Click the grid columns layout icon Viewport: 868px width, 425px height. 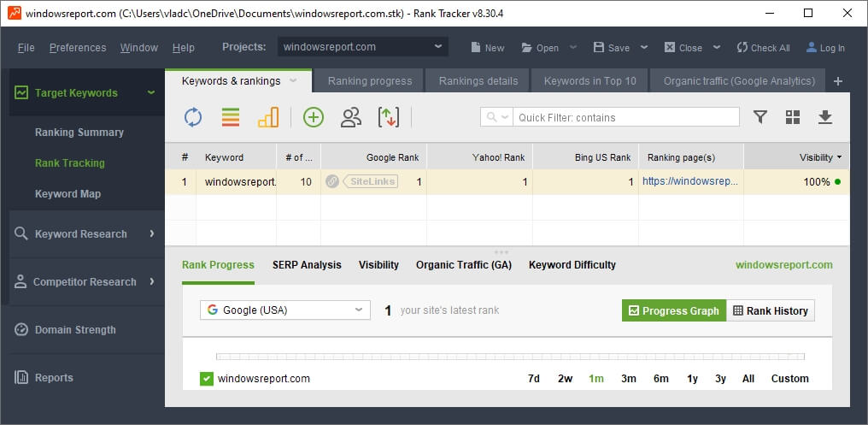793,117
